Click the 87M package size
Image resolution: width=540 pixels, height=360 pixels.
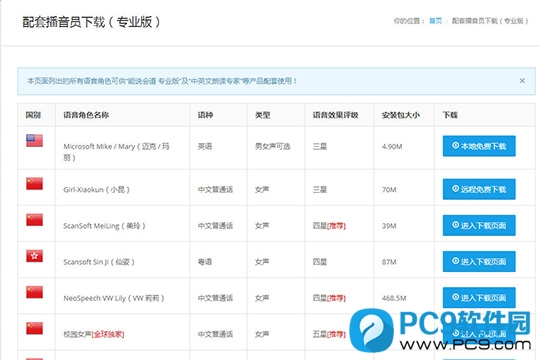[x=389, y=262]
